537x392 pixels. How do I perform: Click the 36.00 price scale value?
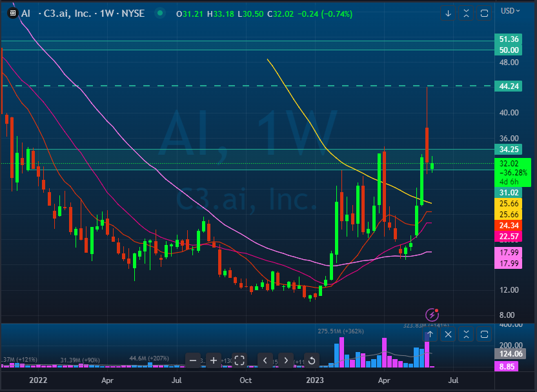[x=509, y=139]
